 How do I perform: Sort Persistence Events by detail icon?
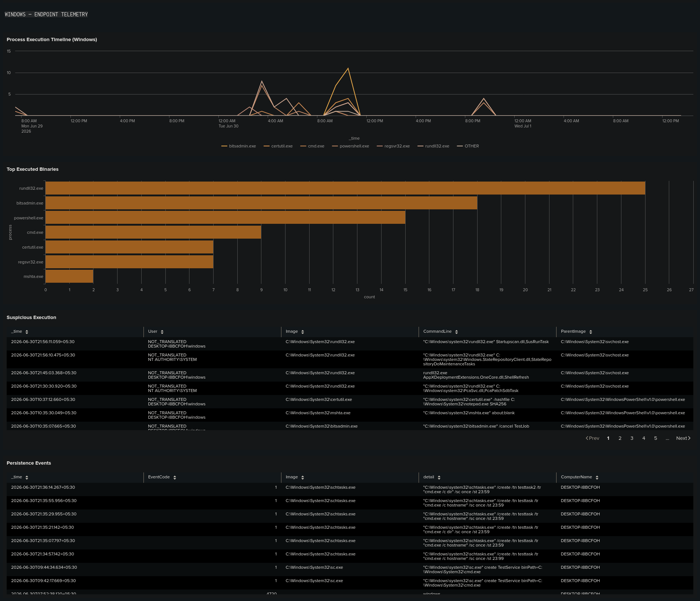pyautogui.click(x=439, y=478)
